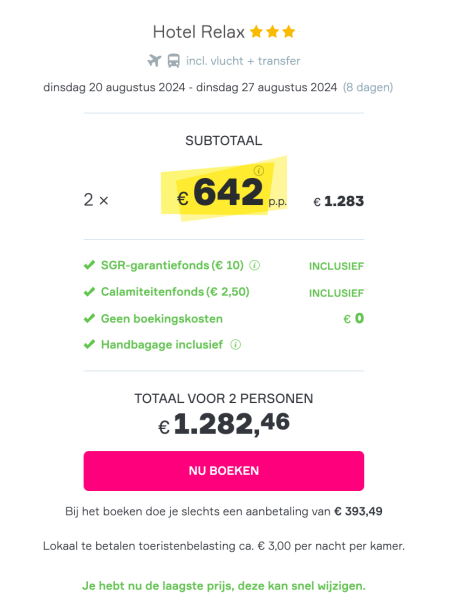450x614 pixels.
Task: Click the NU BOEKEN button
Action: pyautogui.click(x=224, y=471)
